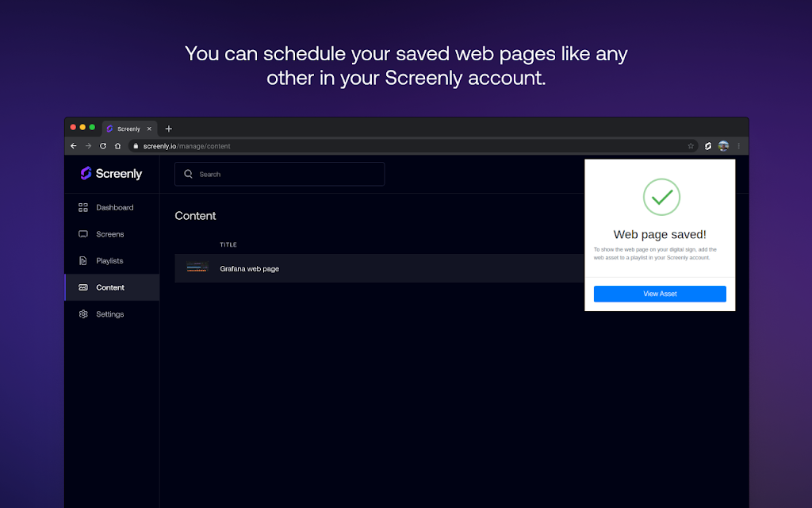Viewport: 812px width, 508px height.
Task: Click the padlock site security icon
Action: (136, 146)
